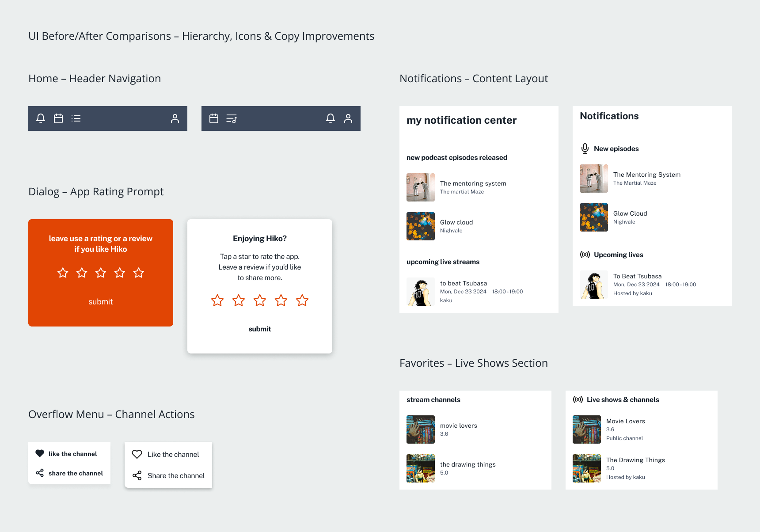Click the profile icon in right header bar

[x=348, y=118]
